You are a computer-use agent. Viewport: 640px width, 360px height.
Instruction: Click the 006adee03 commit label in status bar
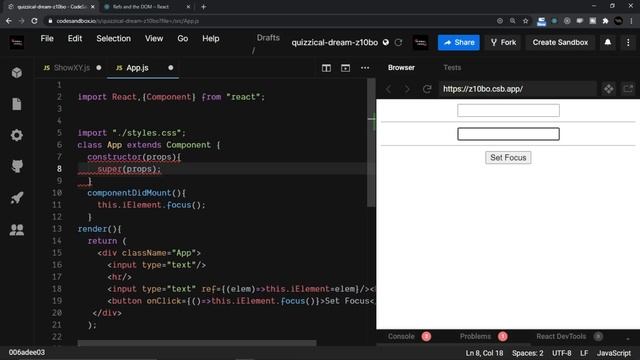point(27,353)
